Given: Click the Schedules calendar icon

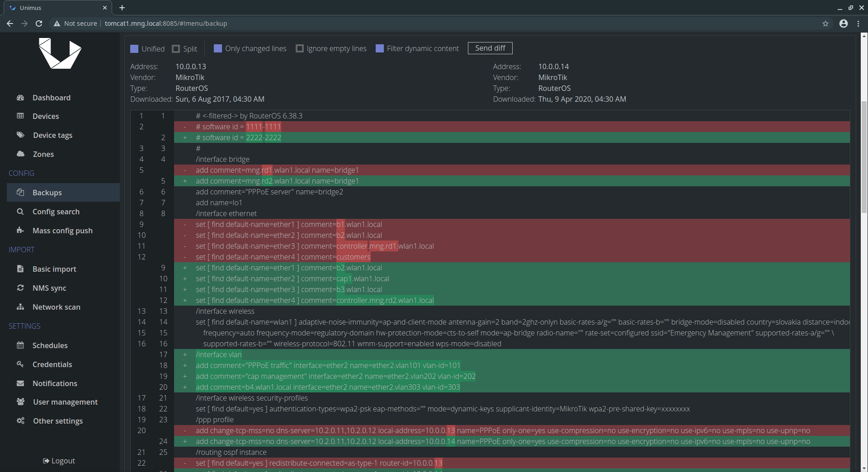Looking at the screenshot, I should (x=20, y=345).
